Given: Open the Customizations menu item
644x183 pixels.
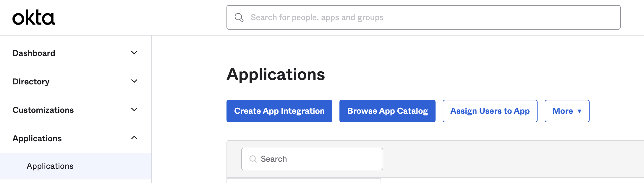Looking at the screenshot, I should (43, 110).
